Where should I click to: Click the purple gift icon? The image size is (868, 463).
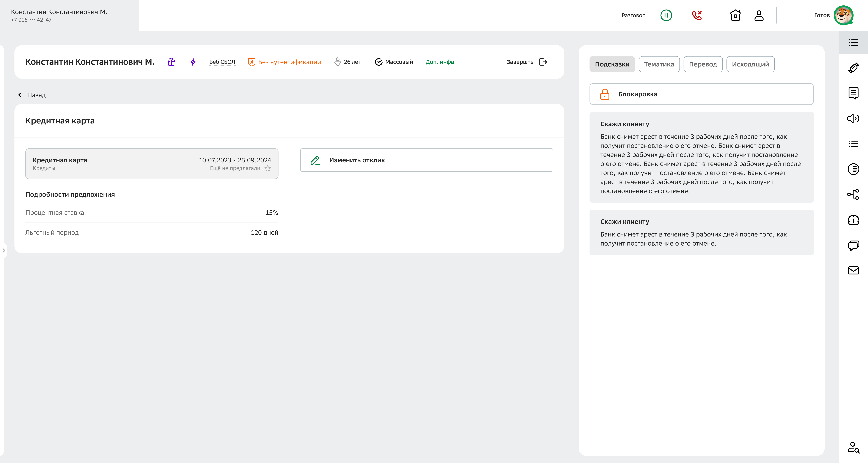[171, 62]
